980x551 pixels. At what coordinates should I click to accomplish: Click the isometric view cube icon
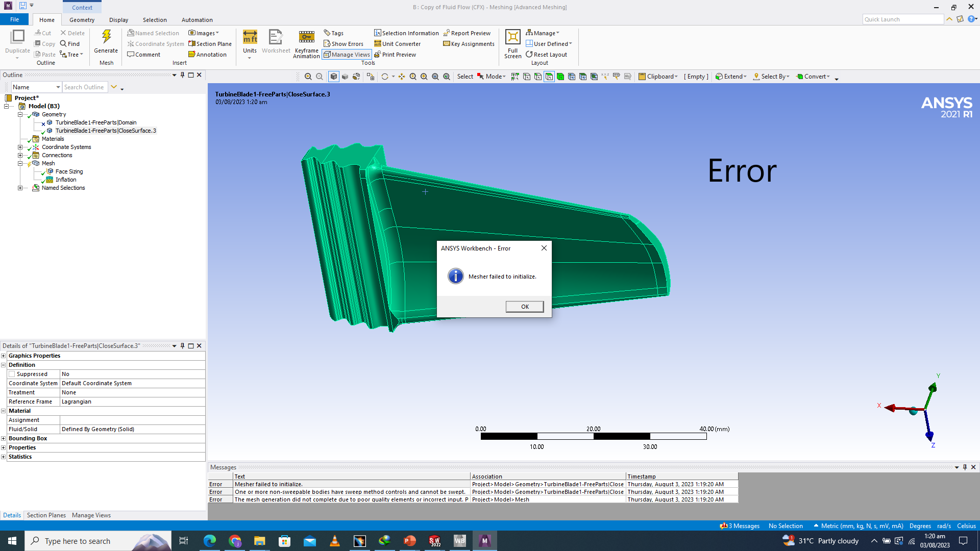[x=334, y=77]
